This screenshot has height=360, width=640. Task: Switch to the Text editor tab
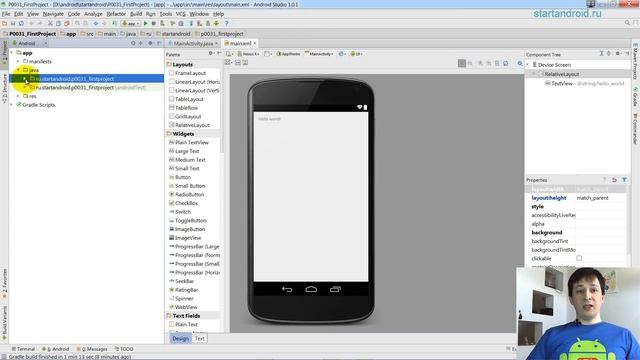coord(200,338)
